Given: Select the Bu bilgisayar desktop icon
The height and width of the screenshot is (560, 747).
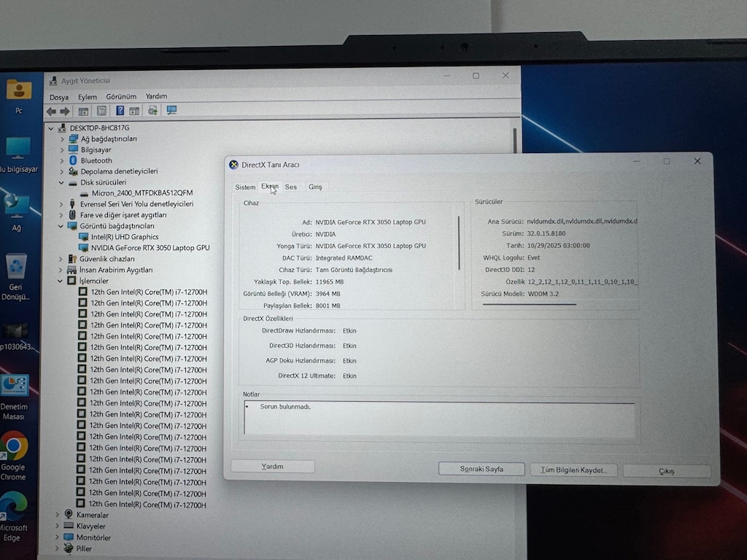Looking at the screenshot, I should point(18,155).
